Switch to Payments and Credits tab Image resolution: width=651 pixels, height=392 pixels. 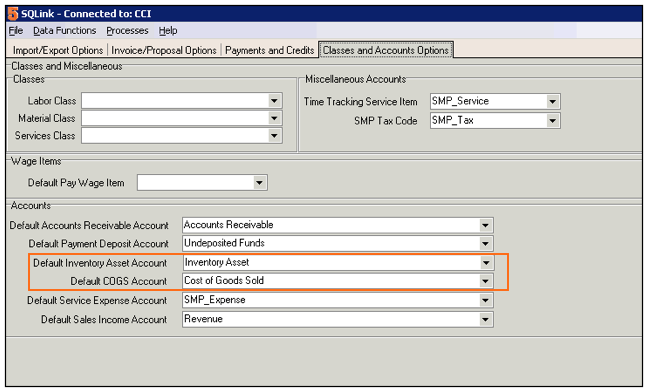(269, 50)
